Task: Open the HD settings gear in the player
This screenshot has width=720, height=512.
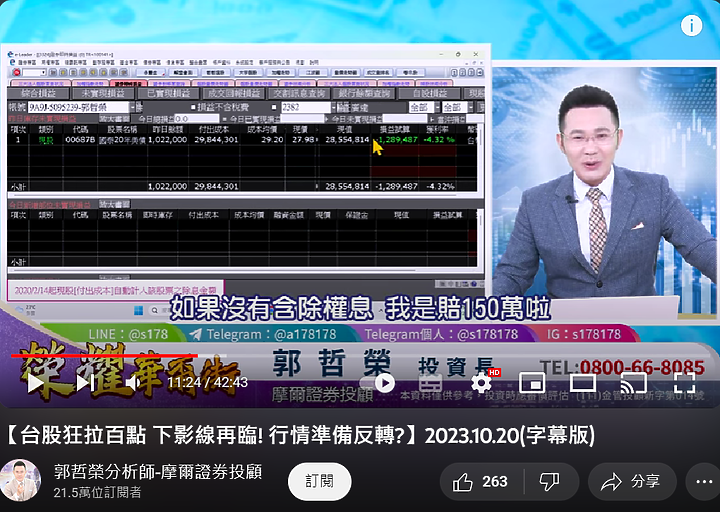Action: 482,382
